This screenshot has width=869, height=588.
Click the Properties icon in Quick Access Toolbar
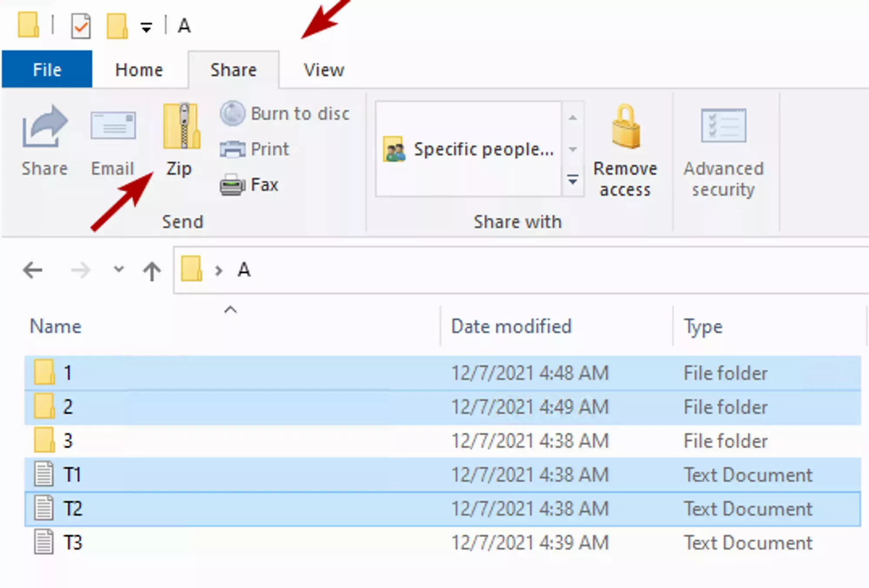click(81, 26)
